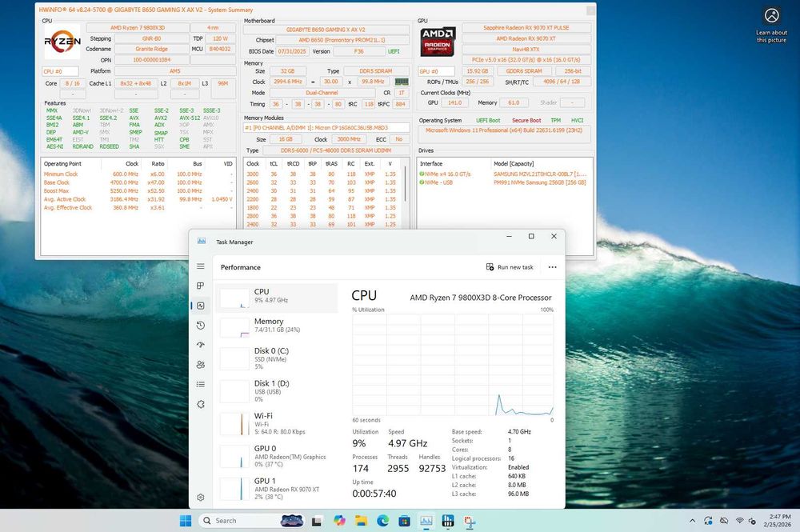Screen dimensions: 800x532
Task: Click Sapphire Radeon RX 9070 XT PULSE field
Action: click(526, 28)
